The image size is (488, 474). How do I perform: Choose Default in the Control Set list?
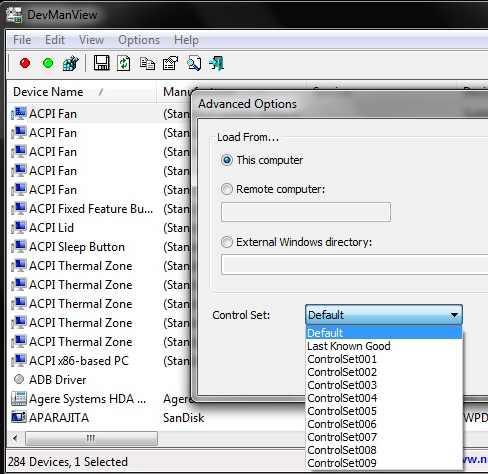[x=384, y=333]
